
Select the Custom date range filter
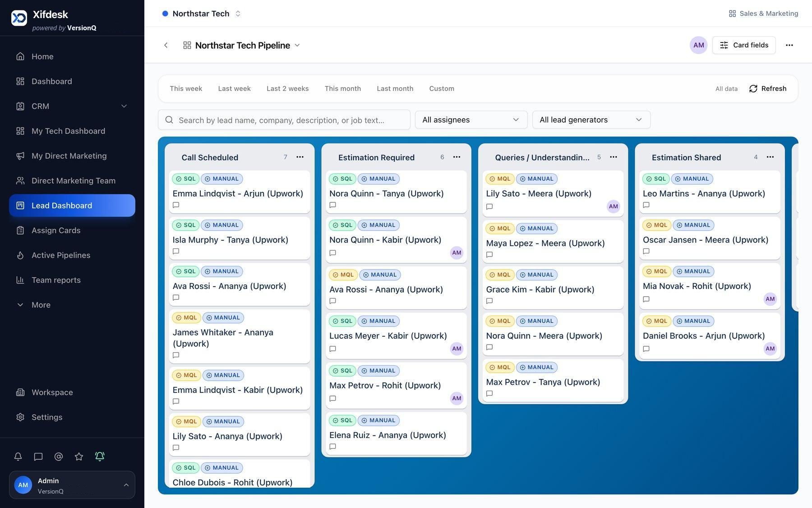[x=442, y=89]
